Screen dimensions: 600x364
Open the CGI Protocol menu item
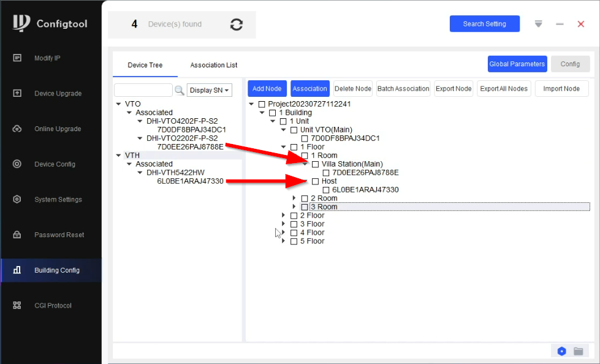click(x=53, y=305)
